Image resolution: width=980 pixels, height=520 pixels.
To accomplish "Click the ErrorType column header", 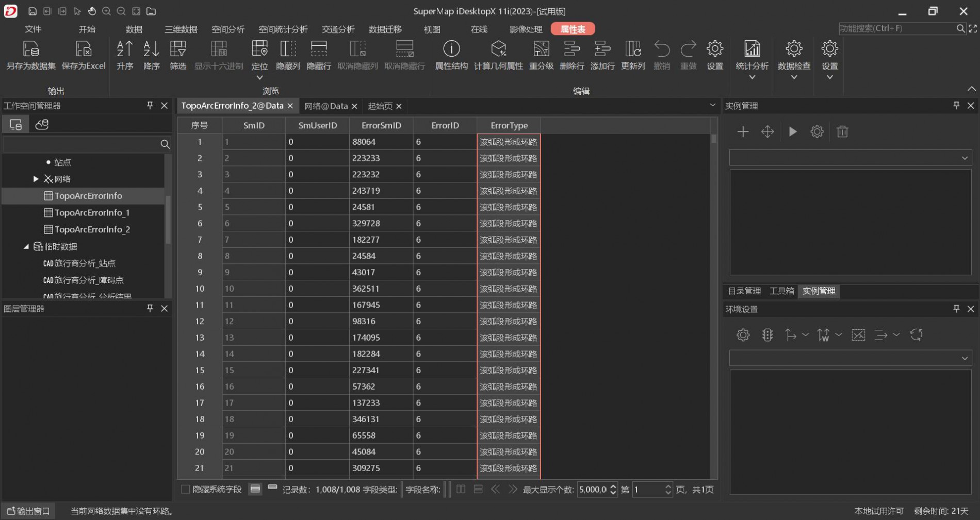I will point(509,125).
